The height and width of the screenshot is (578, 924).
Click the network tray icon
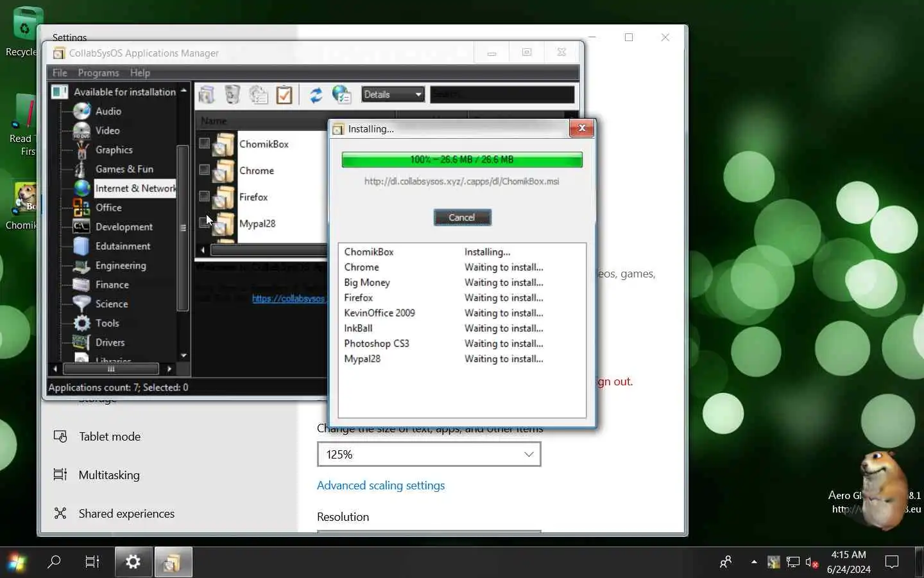click(793, 563)
